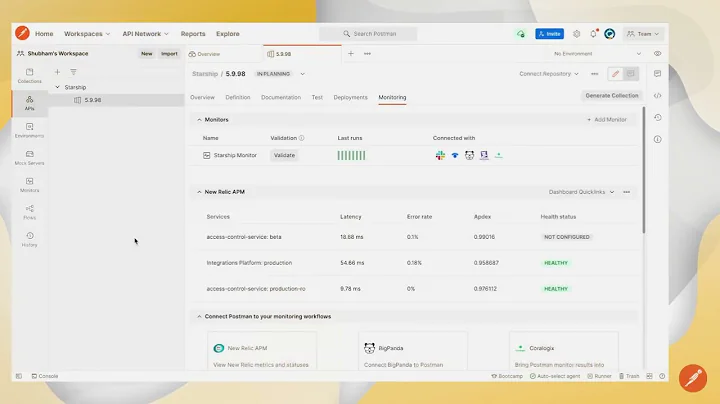Viewport: 720px width, 404px height.
Task: Go to Home in top menu
Action: point(44,34)
